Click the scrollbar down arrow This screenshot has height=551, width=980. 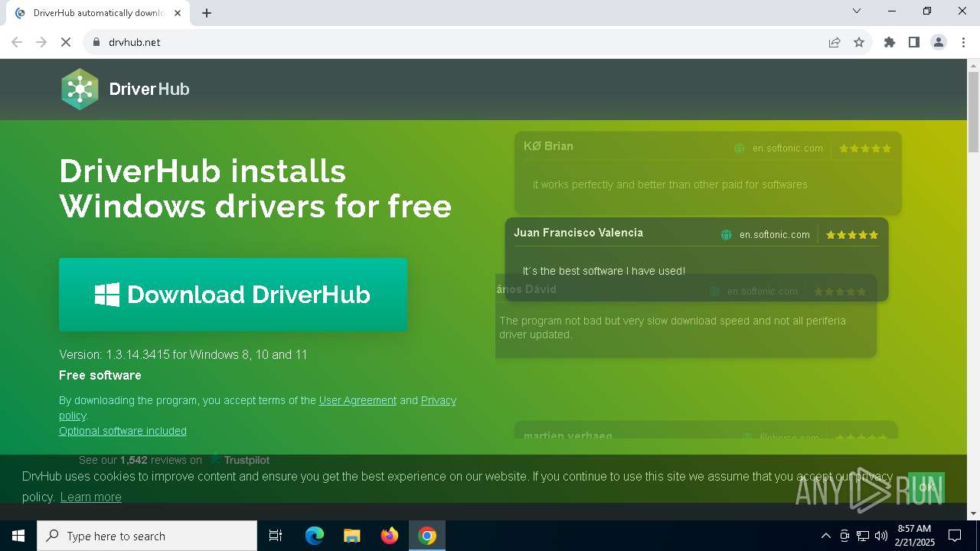(x=973, y=514)
